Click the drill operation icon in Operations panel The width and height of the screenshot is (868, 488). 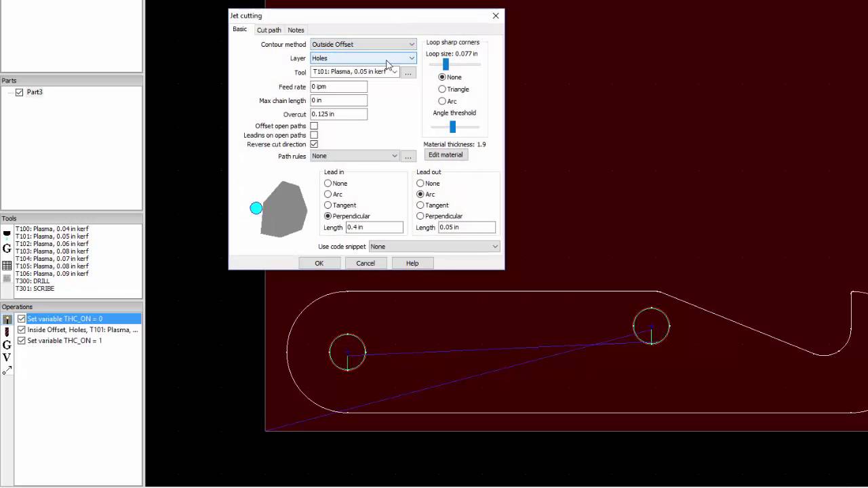(7, 332)
